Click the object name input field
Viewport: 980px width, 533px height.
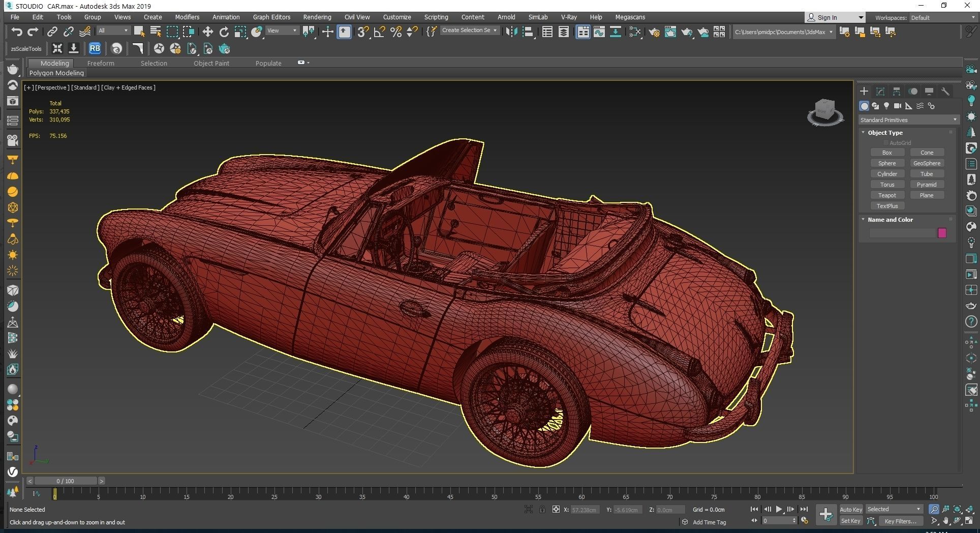tap(902, 232)
